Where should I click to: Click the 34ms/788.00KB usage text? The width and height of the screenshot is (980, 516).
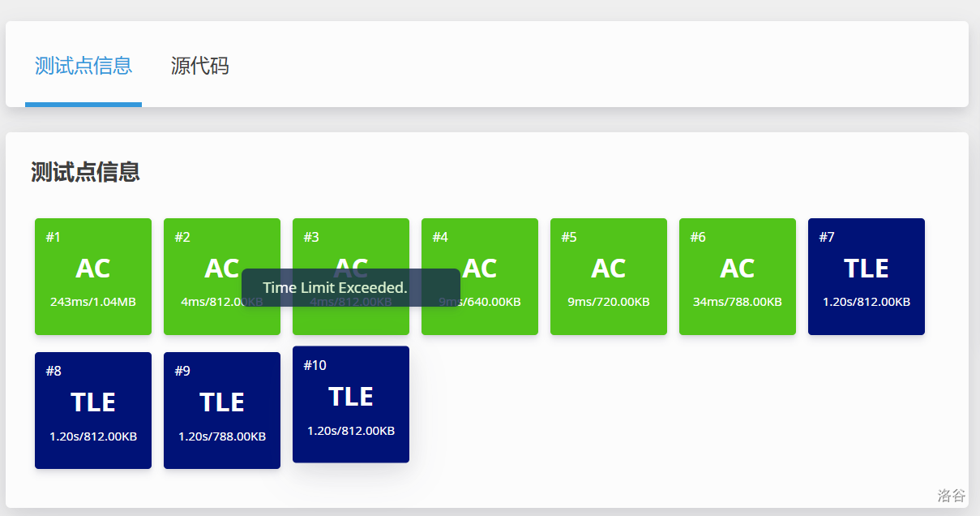click(738, 302)
